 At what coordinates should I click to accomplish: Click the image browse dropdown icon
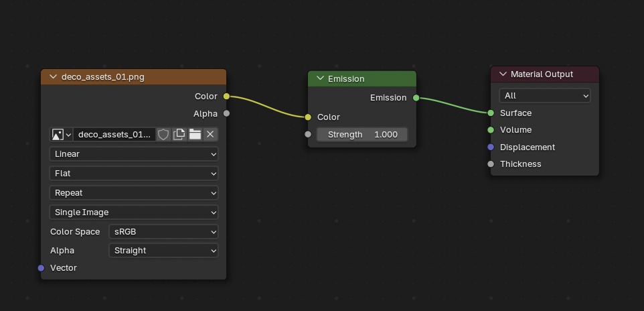click(x=61, y=135)
